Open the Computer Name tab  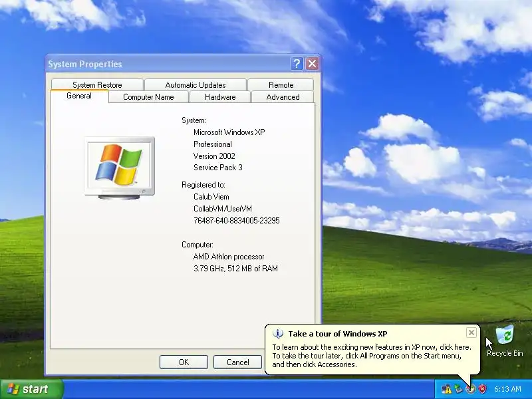pos(148,97)
